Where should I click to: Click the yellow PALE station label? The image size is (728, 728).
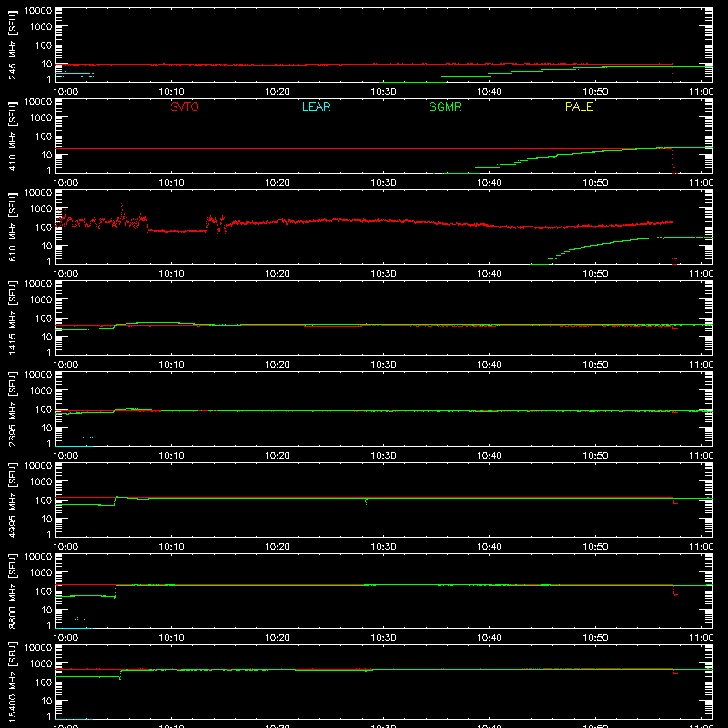pos(579,106)
